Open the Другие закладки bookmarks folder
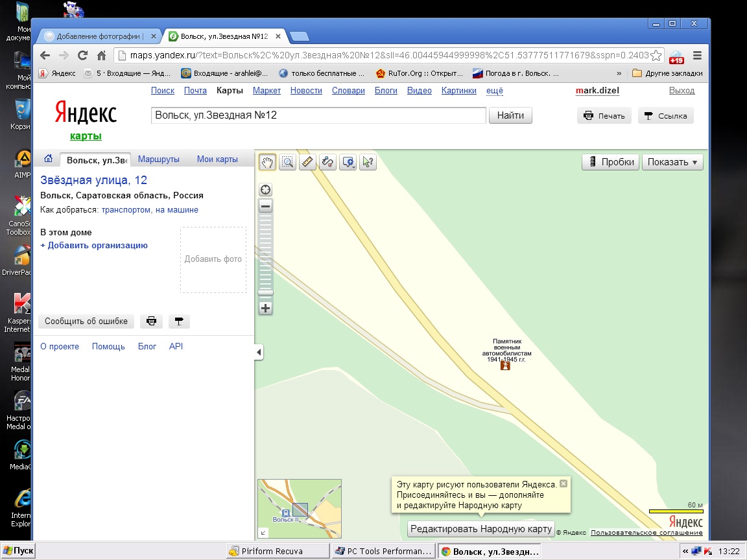747x560 pixels. (x=667, y=73)
